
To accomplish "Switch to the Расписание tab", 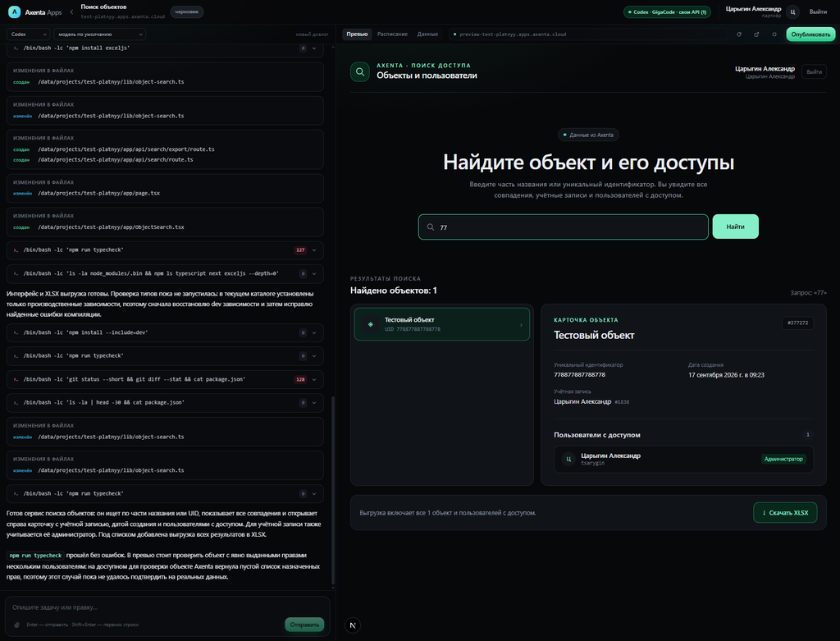I will point(392,34).
